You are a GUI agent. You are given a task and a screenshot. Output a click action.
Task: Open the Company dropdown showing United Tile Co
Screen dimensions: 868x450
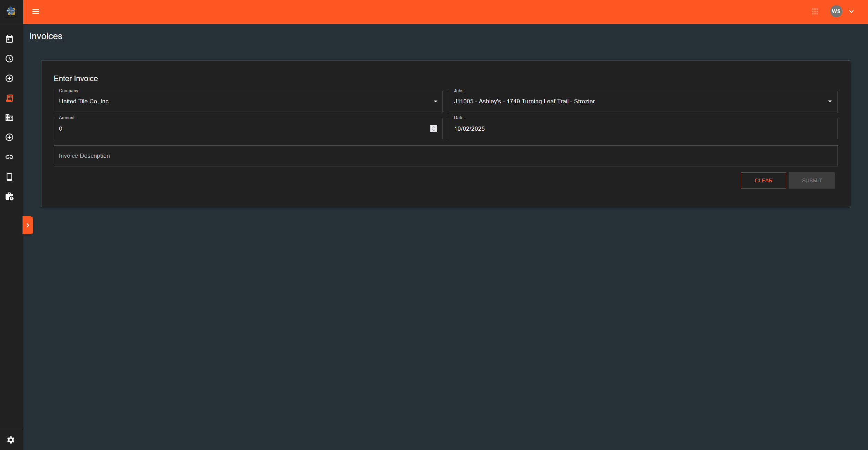(435, 101)
